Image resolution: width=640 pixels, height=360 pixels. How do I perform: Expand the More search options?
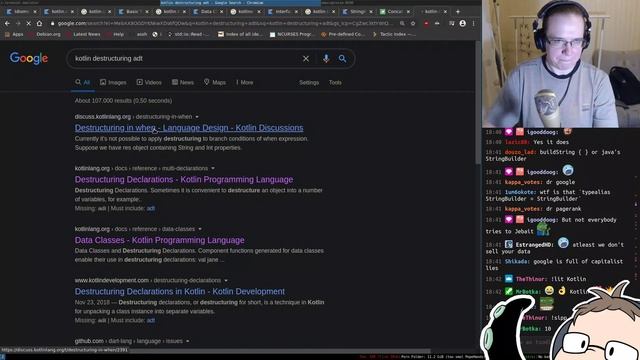click(244, 82)
